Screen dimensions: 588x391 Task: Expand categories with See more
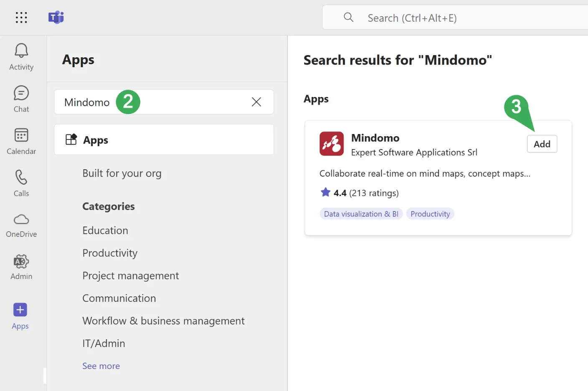coord(101,366)
